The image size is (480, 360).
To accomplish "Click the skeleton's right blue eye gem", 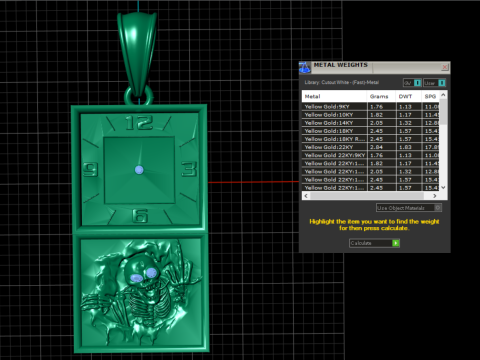I will (x=152, y=273).
